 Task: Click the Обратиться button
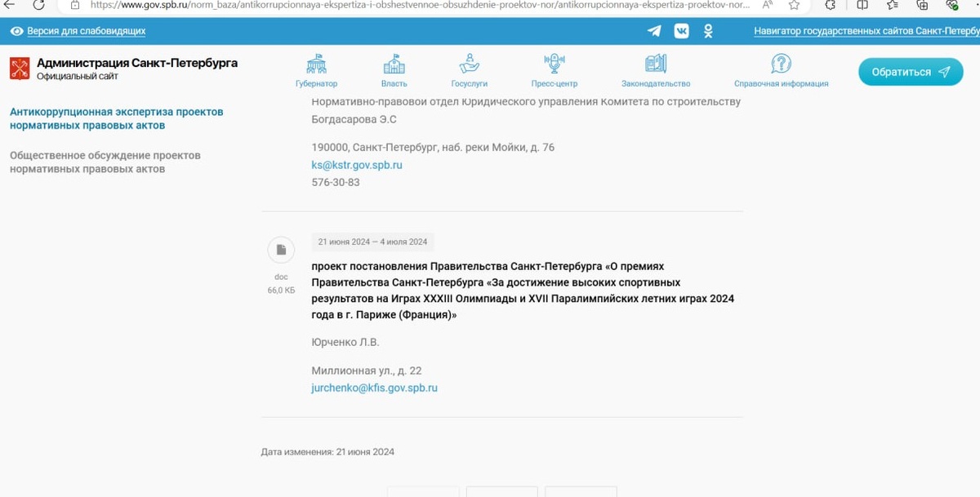click(910, 71)
